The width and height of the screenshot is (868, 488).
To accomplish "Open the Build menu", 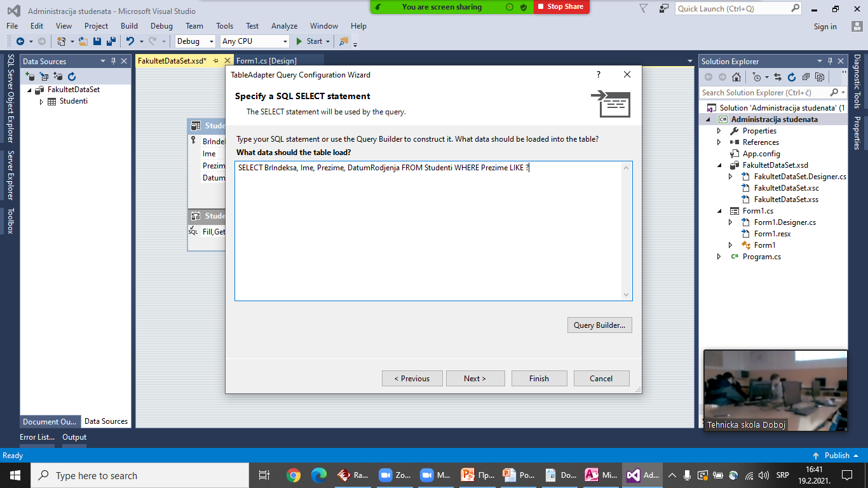I will pyautogui.click(x=129, y=26).
